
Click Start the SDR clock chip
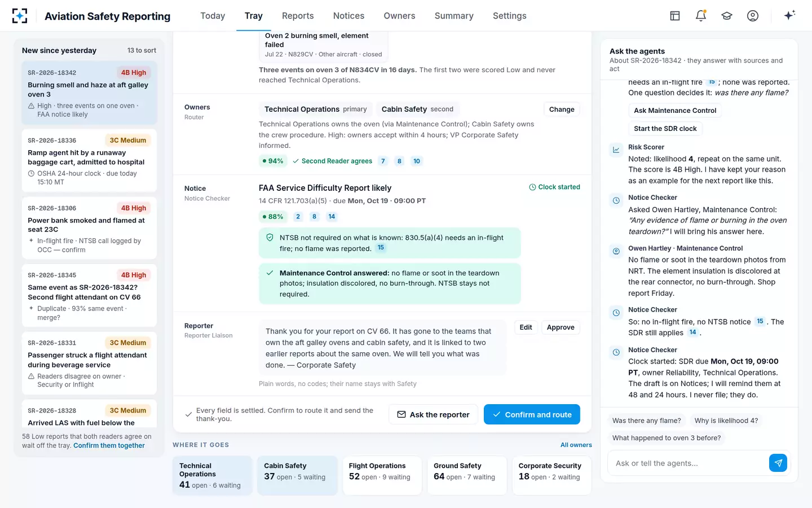point(665,129)
